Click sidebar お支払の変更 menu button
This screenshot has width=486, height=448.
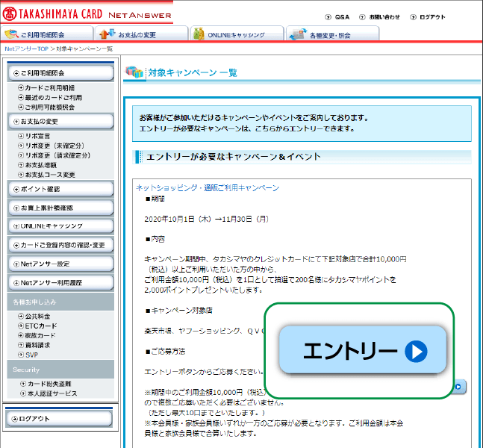coord(60,121)
